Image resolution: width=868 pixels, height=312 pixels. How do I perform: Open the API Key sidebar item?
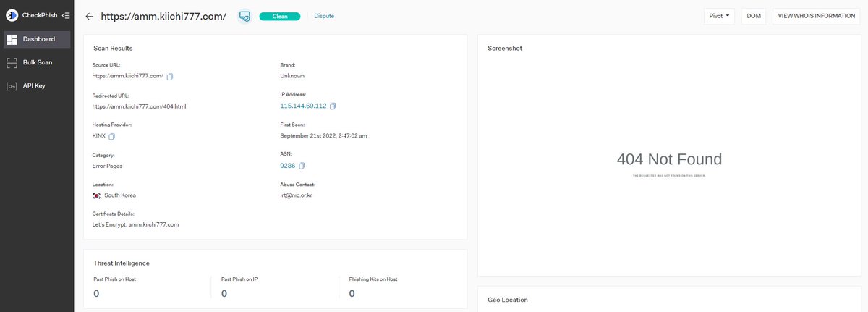[x=37, y=85]
